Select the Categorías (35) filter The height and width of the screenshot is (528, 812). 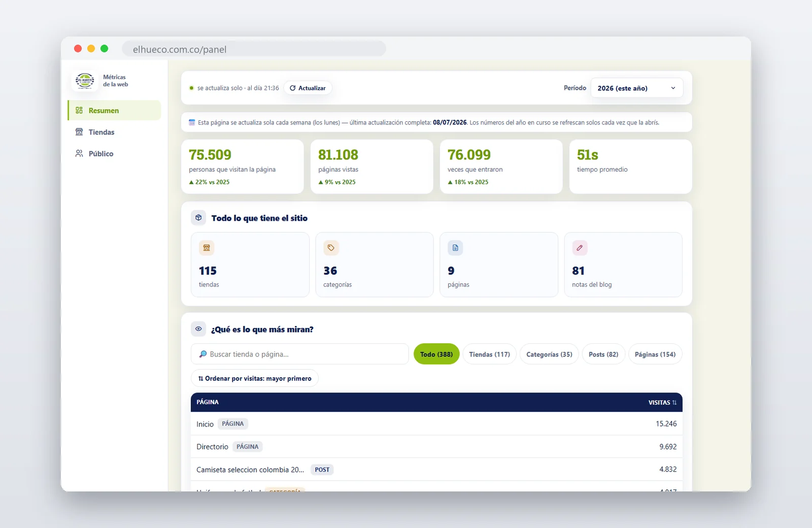(549, 354)
